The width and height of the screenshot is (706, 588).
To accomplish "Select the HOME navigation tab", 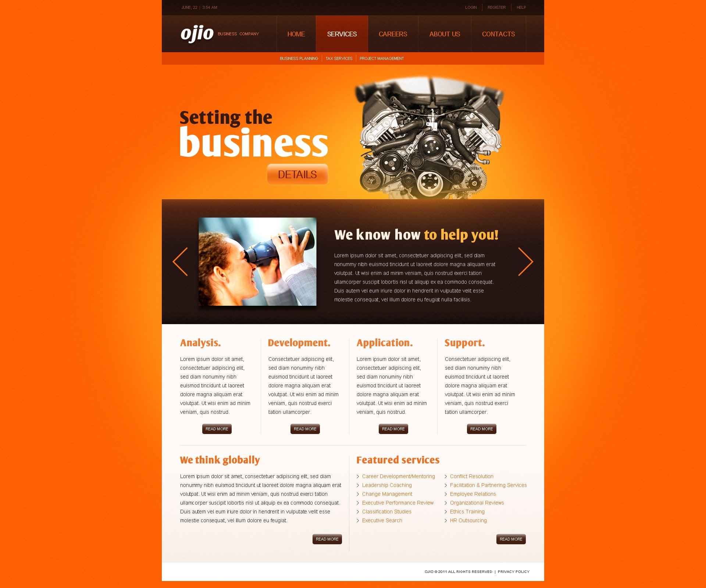I will point(295,33).
